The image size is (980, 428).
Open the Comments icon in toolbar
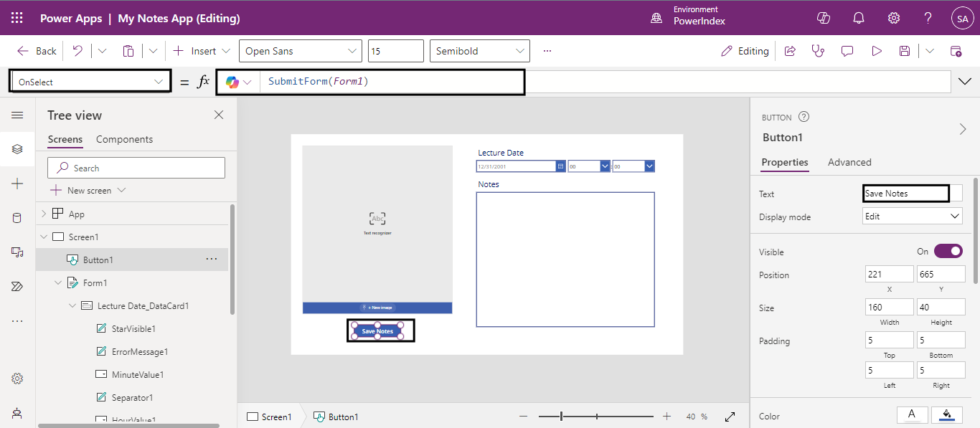(x=847, y=51)
